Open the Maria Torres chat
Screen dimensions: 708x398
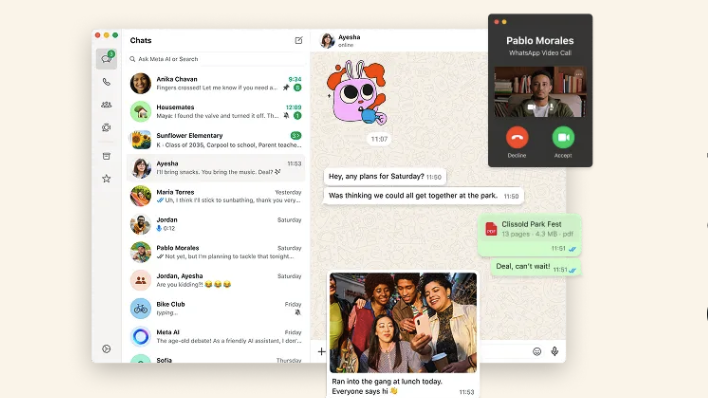(216, 196)
